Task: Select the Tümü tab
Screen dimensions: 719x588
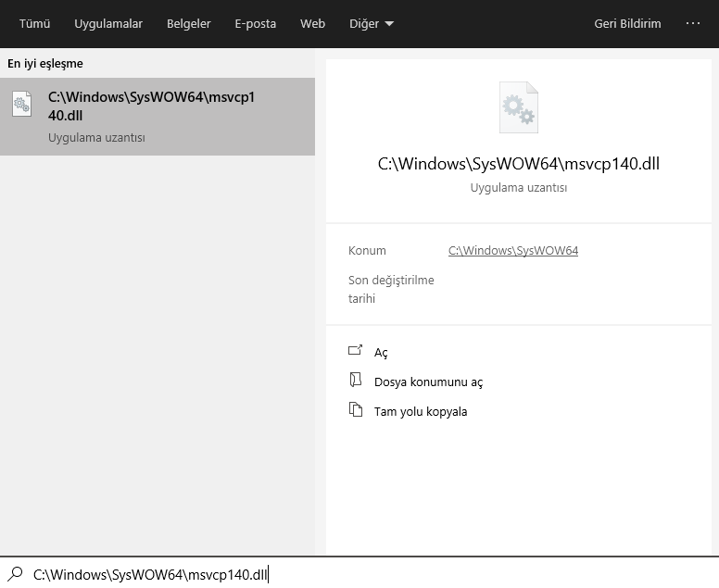Action: pyautogui.click(x=35, y=23)
